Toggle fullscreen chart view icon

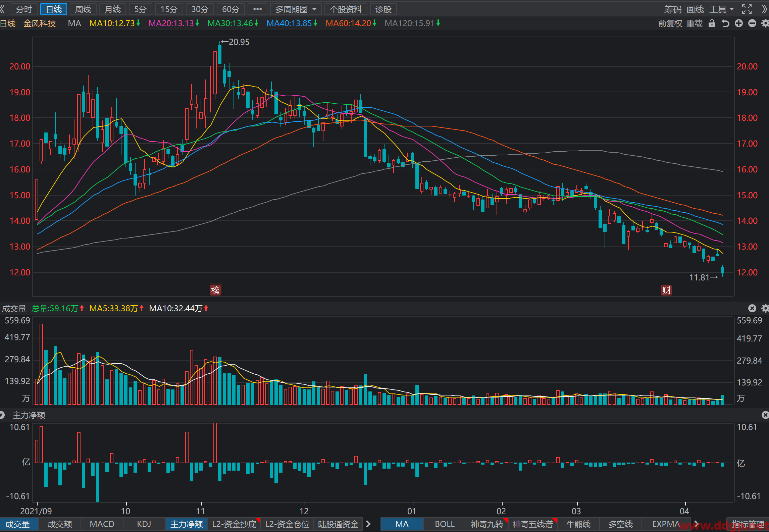point(747,9)
